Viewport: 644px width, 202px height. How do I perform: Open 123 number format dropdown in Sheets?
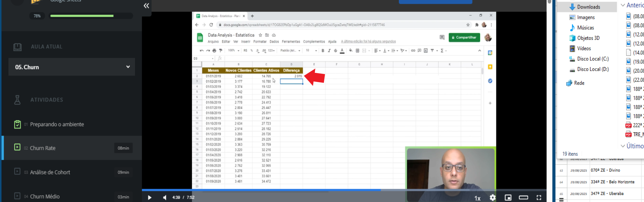tap(271, 51)
